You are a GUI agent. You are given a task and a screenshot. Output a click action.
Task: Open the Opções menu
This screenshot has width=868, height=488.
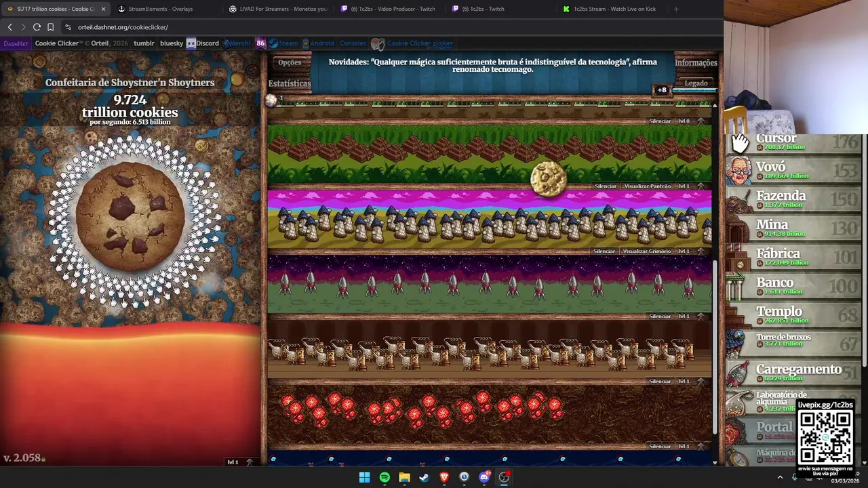click(x=290, y=62)
